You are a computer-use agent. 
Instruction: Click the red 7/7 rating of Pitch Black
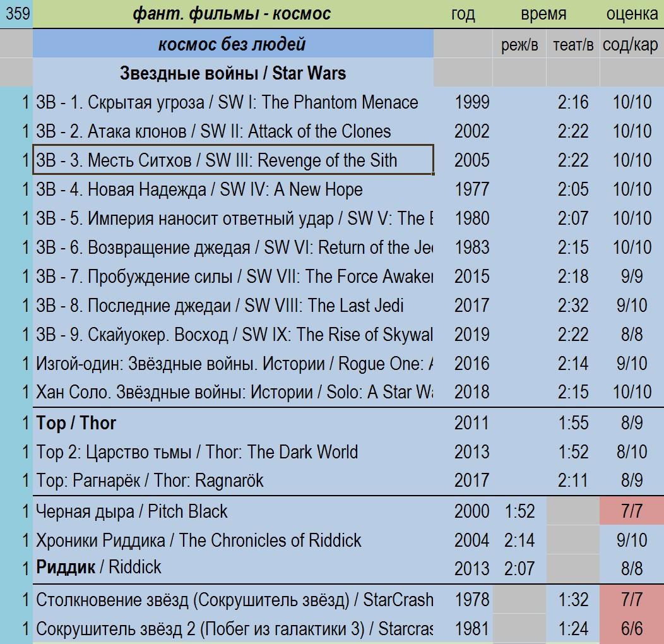pos(632,511)
